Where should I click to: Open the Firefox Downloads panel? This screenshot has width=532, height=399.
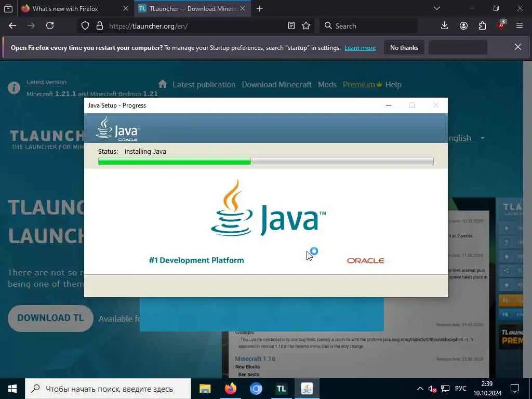(x=445, y=26)
